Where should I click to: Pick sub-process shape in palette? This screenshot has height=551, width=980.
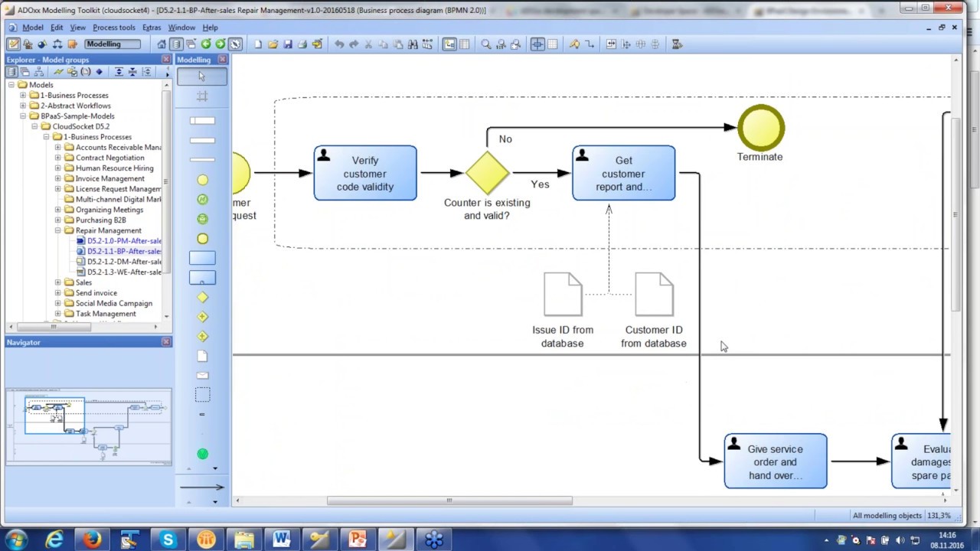[202, 278]
